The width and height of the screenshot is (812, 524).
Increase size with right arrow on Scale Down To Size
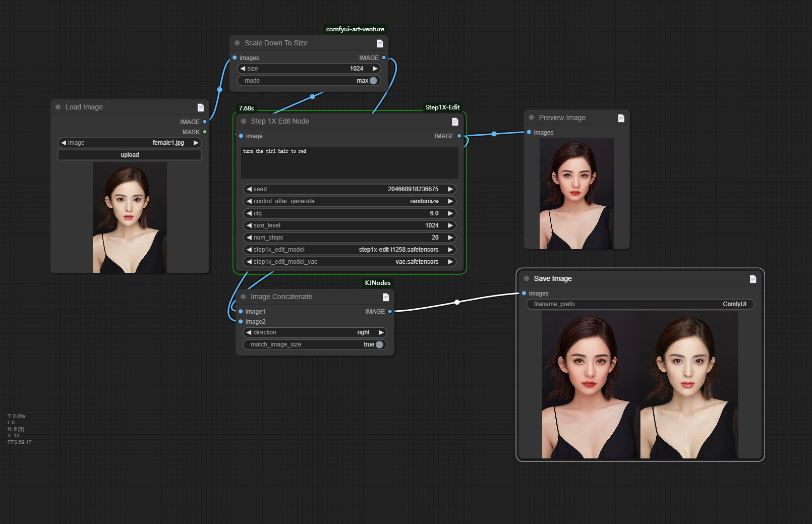[x=375, y=68]
